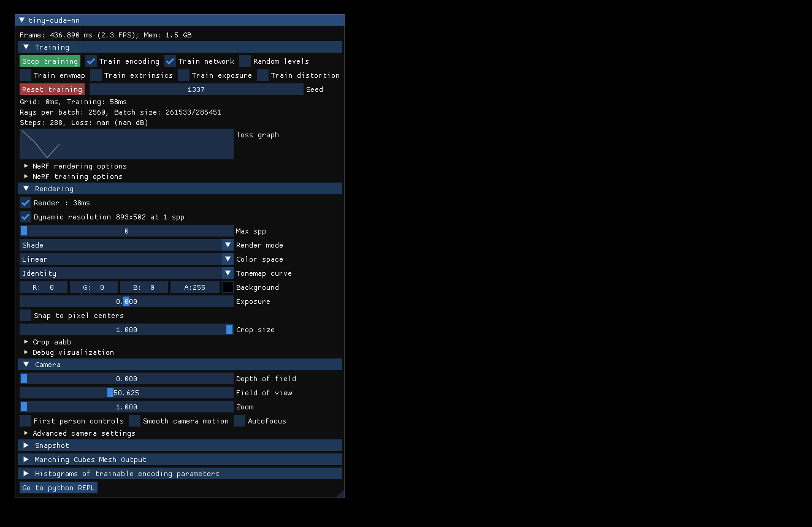
Task: Enable the Train distortion option
Action: [x=262, y=75]
